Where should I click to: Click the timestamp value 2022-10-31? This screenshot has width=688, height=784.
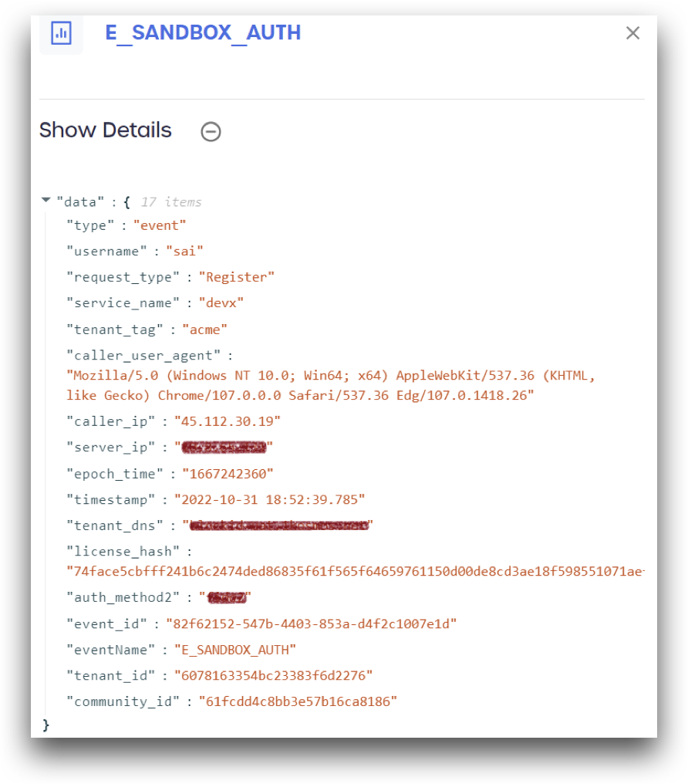269,499
